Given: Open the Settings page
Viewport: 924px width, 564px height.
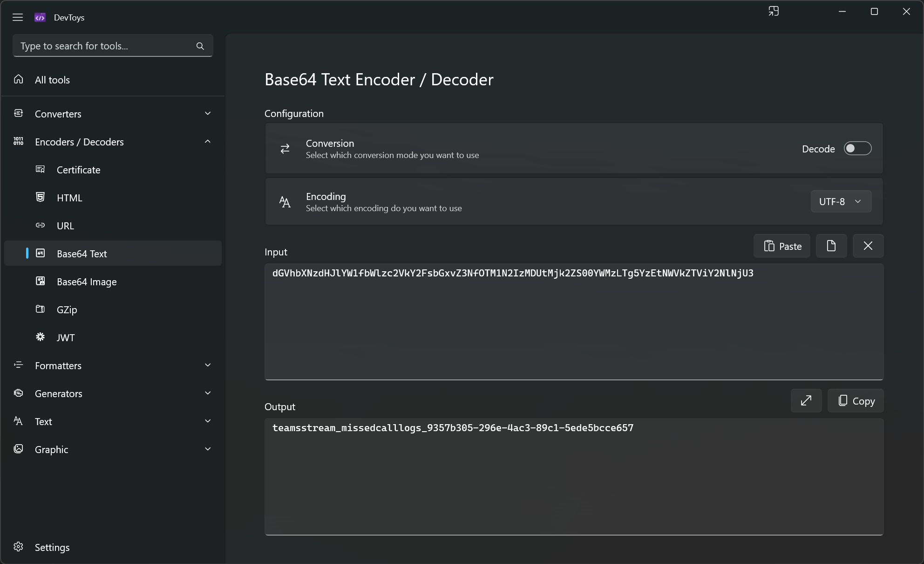Looking at the screenshot, I should tap(113, 547).
